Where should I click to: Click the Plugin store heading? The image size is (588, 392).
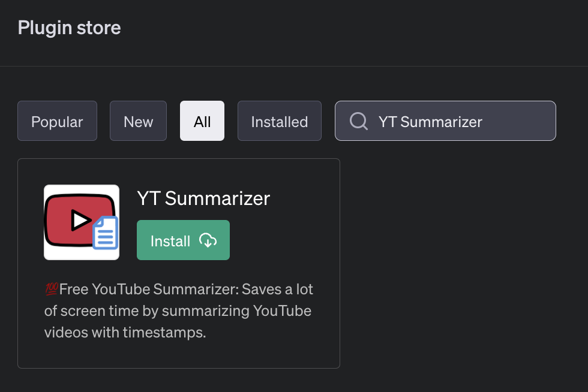tap(70, 28)
